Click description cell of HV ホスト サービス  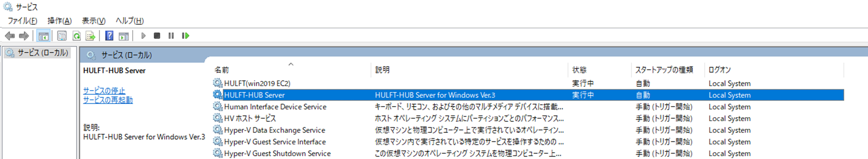click(x=469, y=118)
